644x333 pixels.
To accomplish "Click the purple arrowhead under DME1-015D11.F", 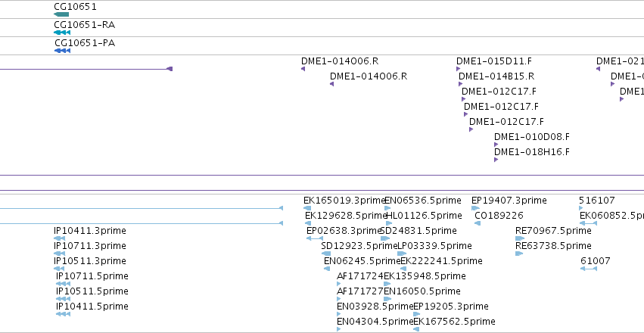I will tap(458, 69).
